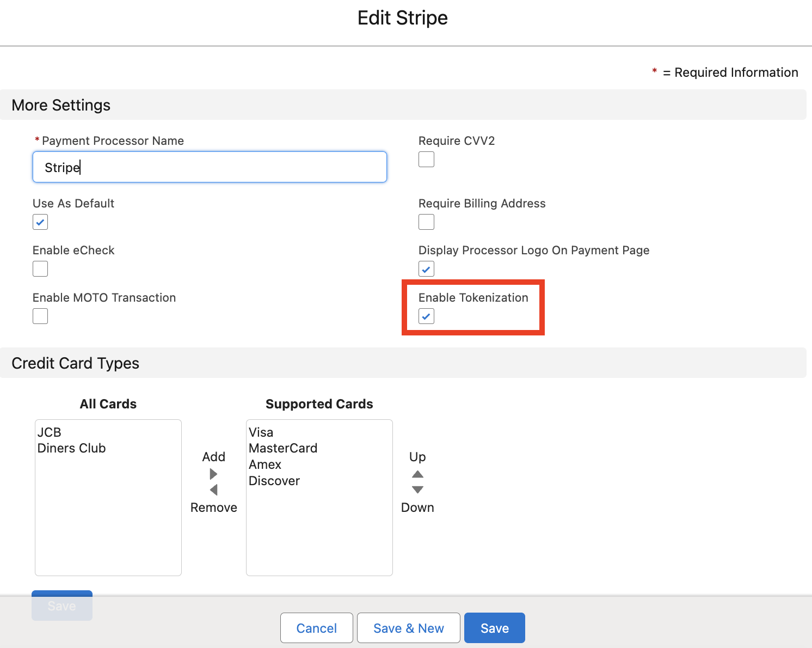This screenshot has height=648, width=812.
Task: Enable the eCheck checkbox
Action: (40, 269)
